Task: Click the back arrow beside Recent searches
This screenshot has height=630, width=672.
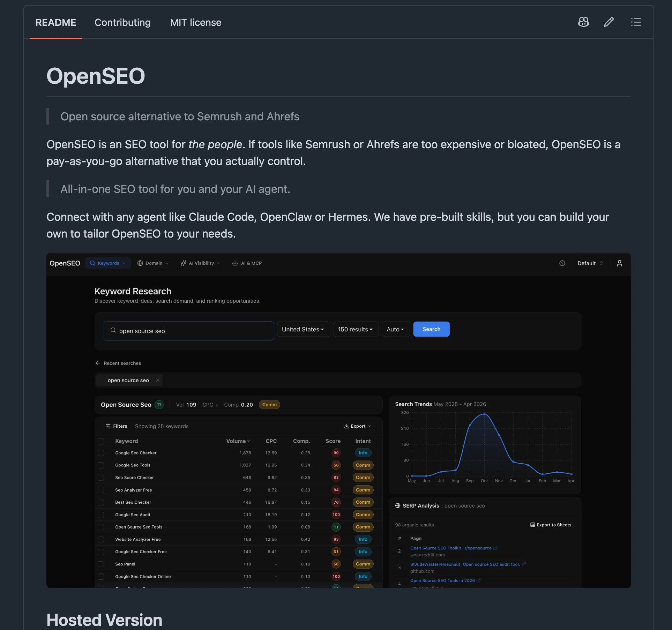Action: pos(98,363)
